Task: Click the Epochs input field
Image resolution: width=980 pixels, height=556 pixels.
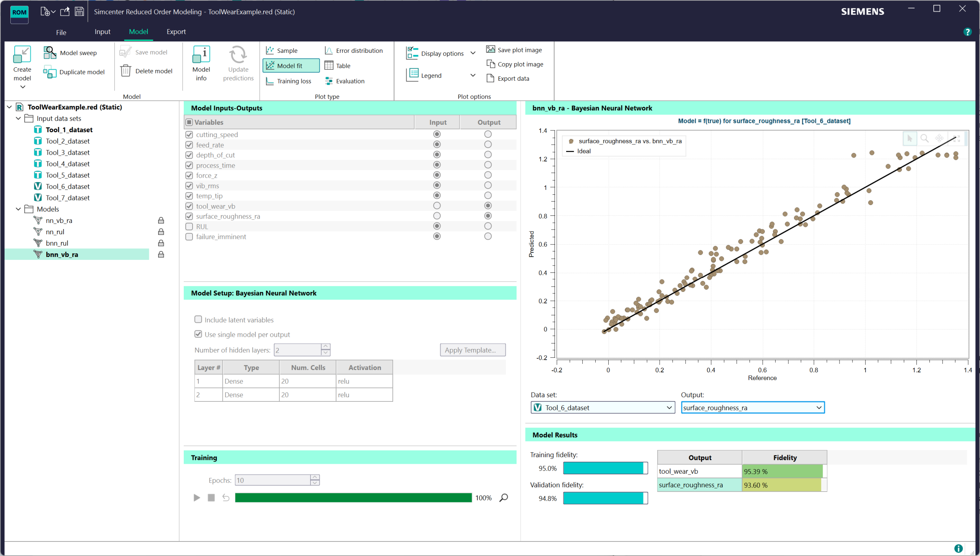Action: coord(273,480)
